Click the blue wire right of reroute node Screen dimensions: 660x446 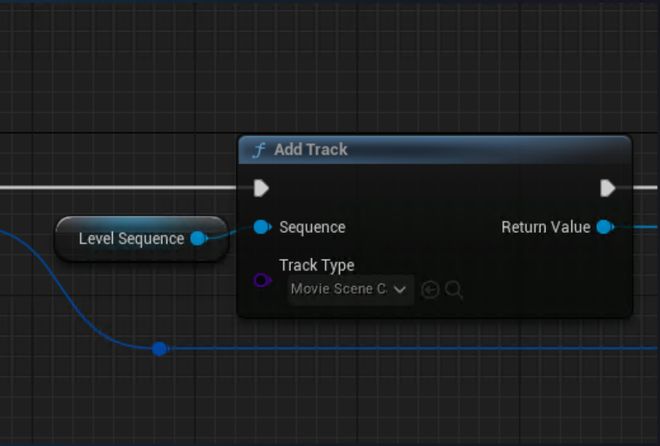point(400,348)
